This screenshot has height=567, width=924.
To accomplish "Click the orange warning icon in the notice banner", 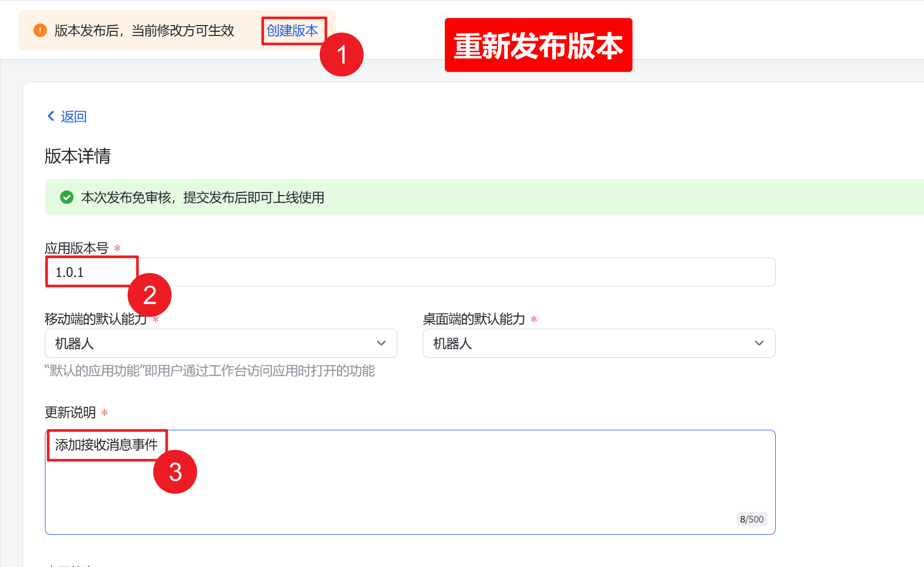I will pyautogui.click(x=39, y=30).
